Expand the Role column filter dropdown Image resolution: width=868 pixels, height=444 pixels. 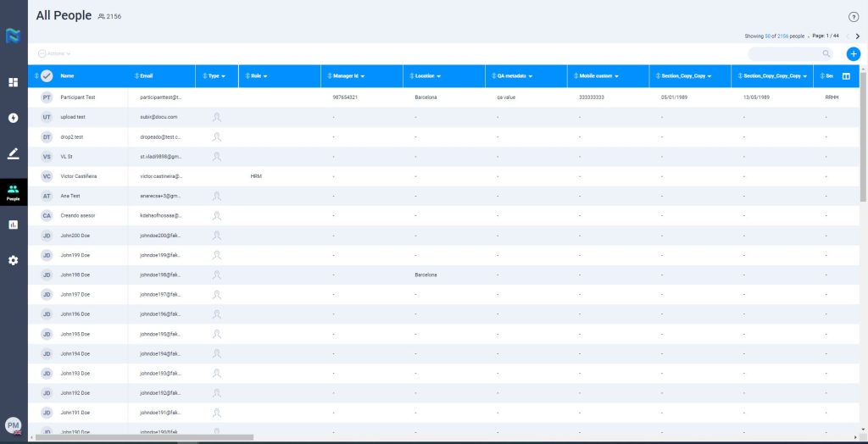coord(265,76)
